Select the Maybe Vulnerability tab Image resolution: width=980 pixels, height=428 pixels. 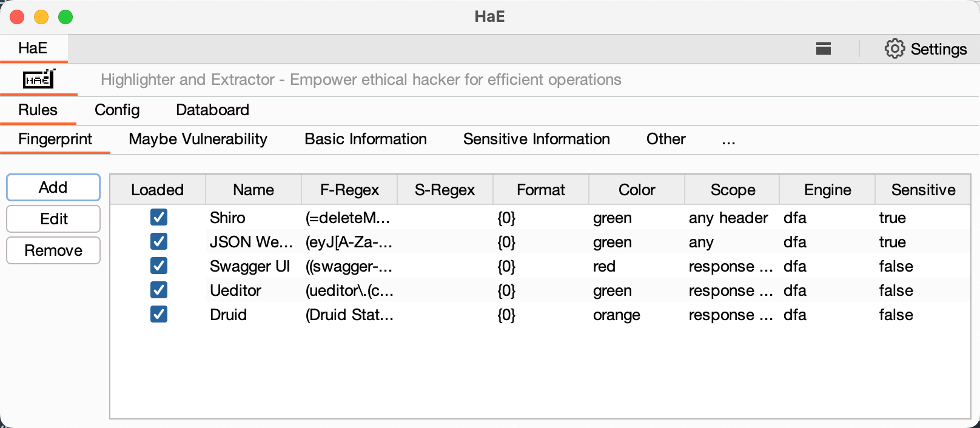click(x=198, y=139)
